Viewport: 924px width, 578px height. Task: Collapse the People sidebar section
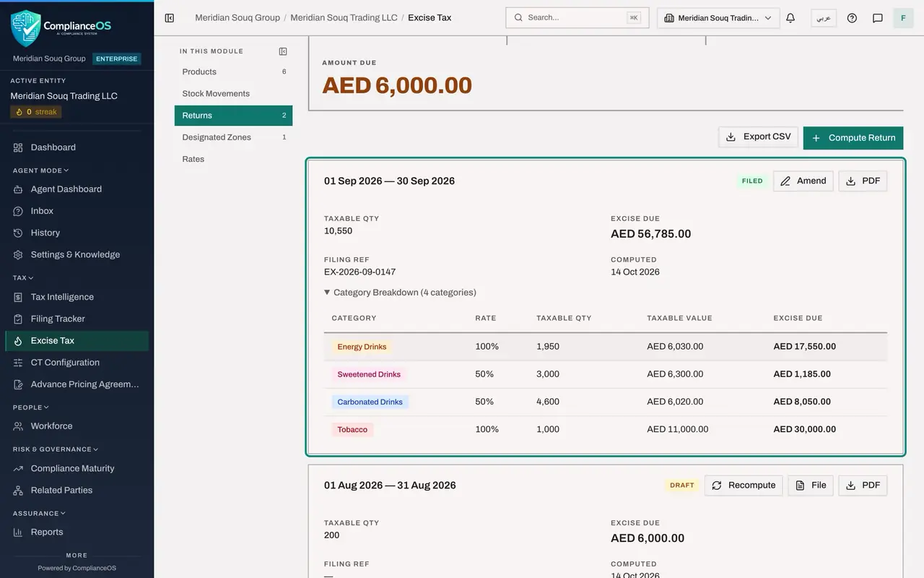30,407
